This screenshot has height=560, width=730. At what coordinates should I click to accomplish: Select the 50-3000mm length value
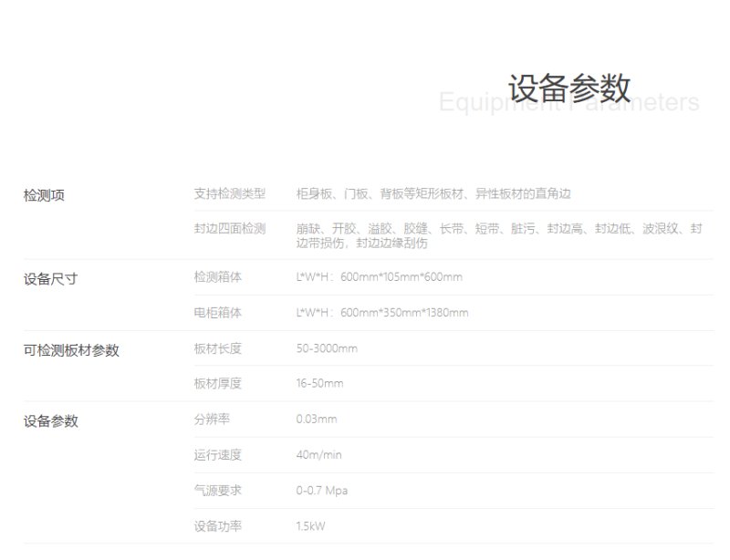pos(327,348)
